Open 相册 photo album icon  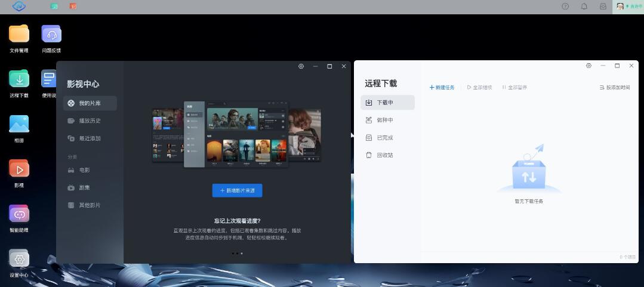[x=19, y=125]
